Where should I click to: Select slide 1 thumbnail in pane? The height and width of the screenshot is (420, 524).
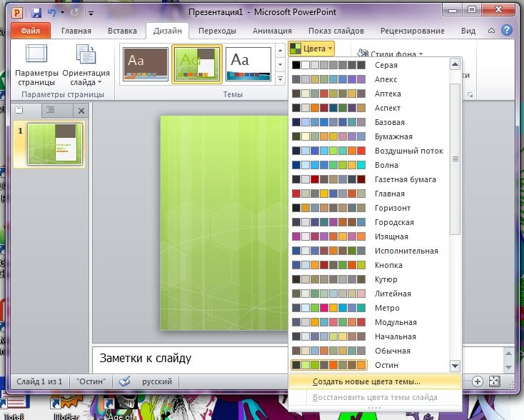point(55,144)
